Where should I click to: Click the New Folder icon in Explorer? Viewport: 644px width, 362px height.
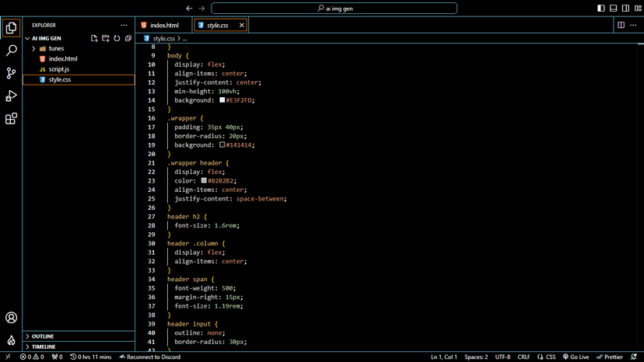[x=105, y=38]
